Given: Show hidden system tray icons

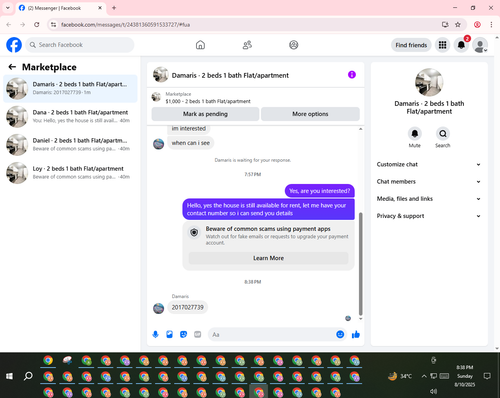Looking at the screenshot, I should coord(424,376).
